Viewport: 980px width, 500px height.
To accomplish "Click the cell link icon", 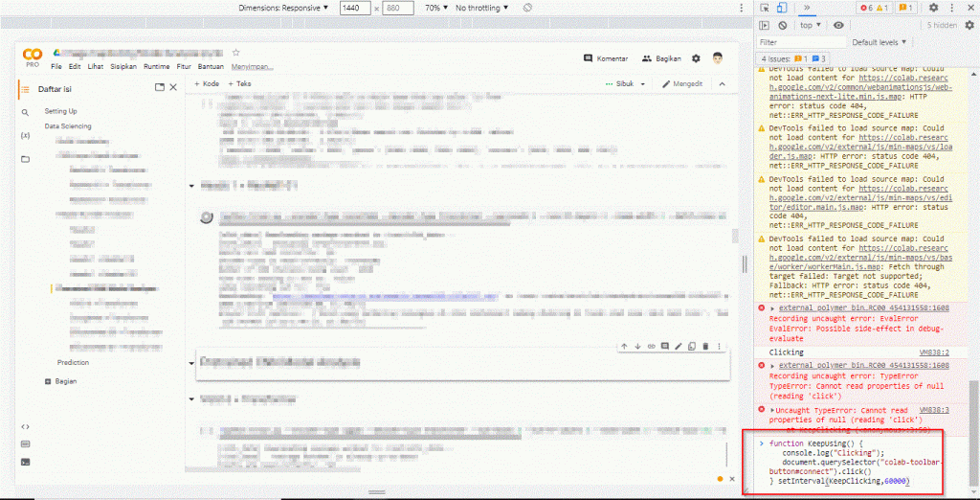I will click(x=651, y=346).
